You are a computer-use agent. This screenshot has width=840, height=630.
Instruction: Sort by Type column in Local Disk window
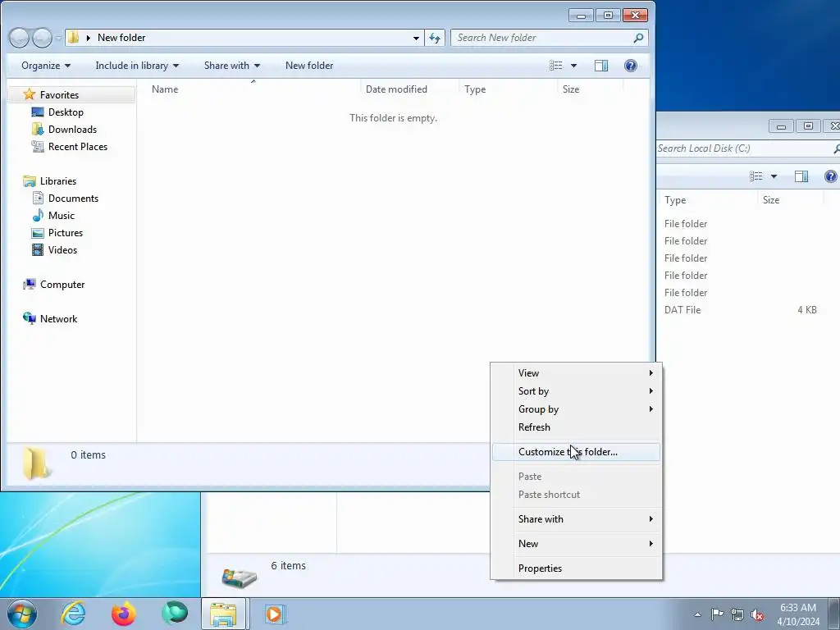707,200
